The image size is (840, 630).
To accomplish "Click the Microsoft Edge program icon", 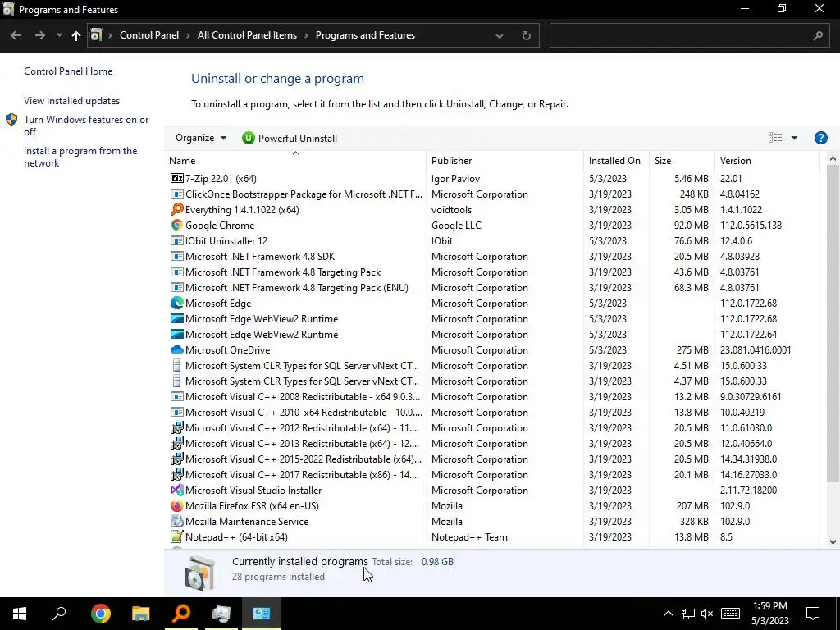I will [177, 303].
